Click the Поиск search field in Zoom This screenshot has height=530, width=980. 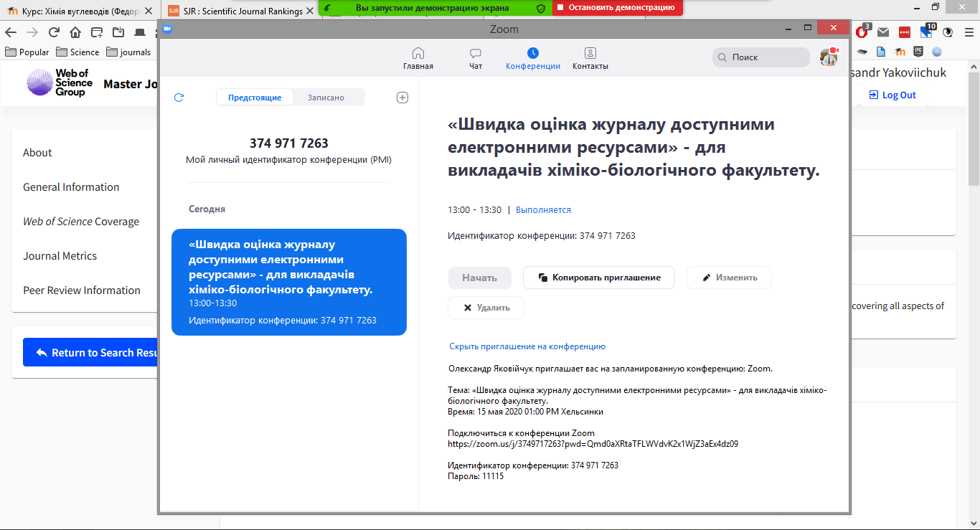(x=760, y=57)
